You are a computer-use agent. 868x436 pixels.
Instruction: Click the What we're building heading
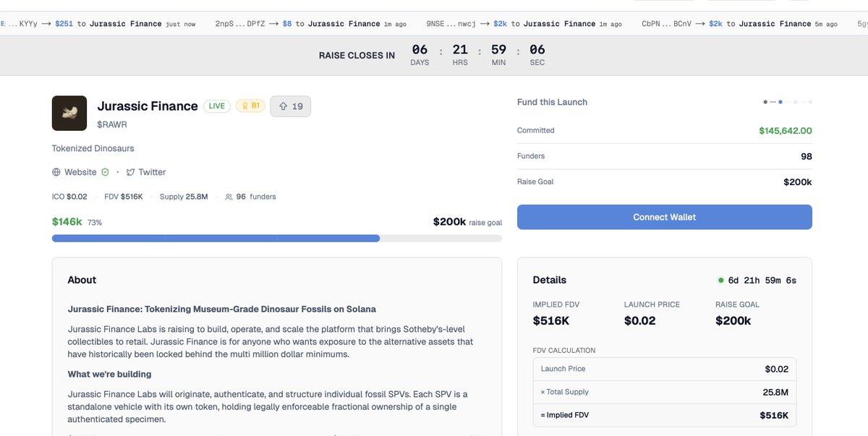click(x=109, y=374)
